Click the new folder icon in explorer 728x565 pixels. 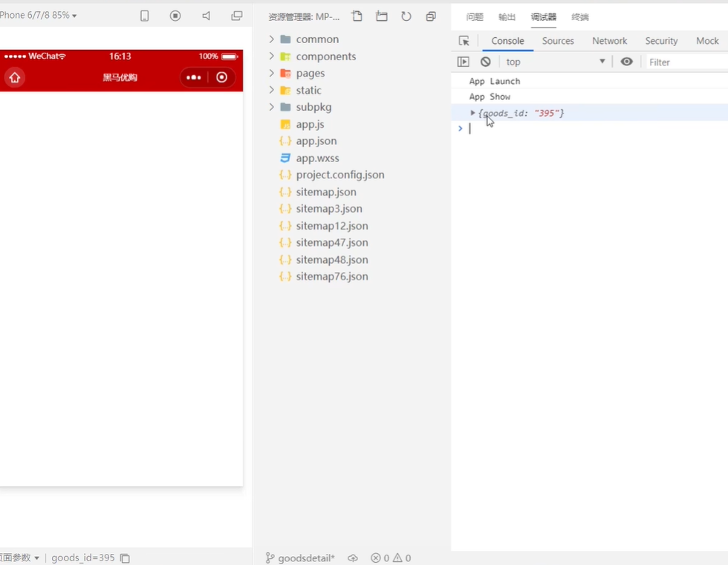(382, 16)
